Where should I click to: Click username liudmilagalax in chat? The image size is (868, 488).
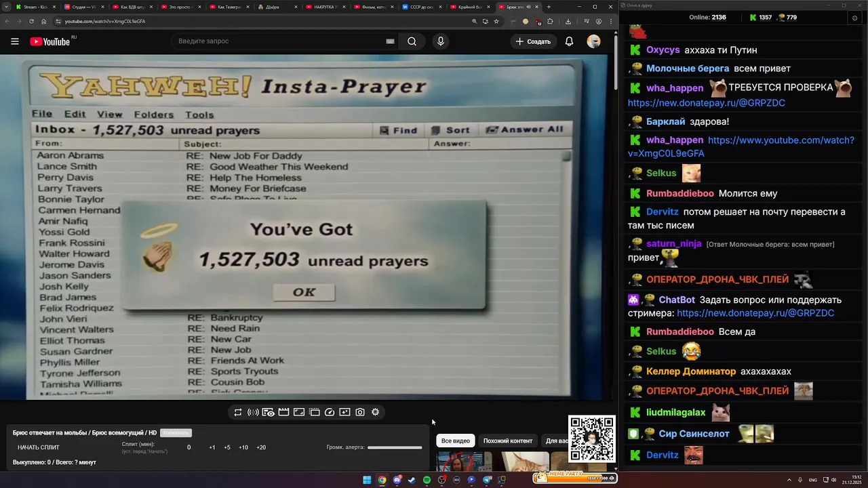pos(676,412)
